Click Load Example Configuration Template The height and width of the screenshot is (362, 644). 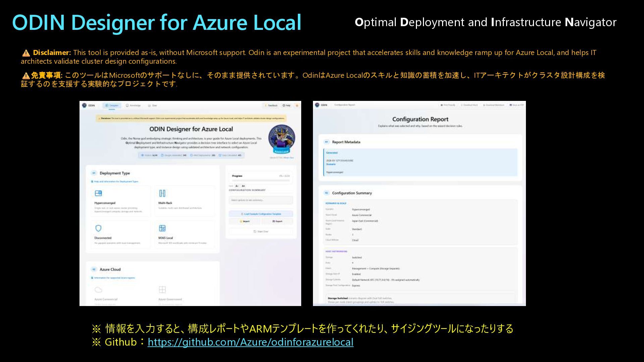(261, 214)
